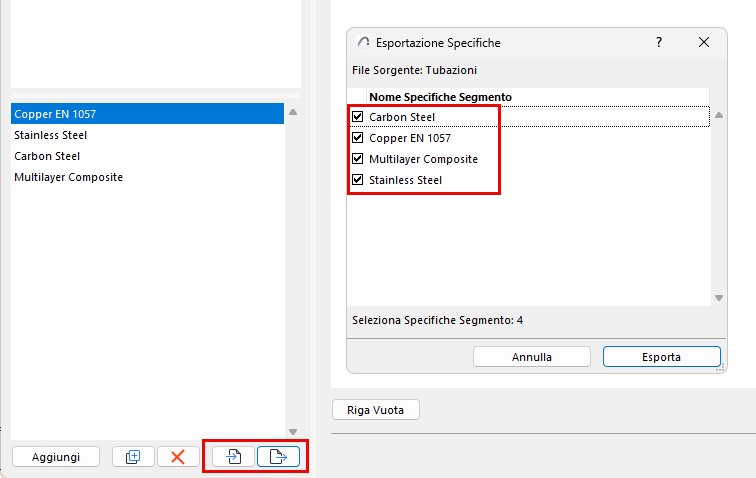
Task: Click the up arrow of the export dialog scrollbar
Action: tap(719, 115)
